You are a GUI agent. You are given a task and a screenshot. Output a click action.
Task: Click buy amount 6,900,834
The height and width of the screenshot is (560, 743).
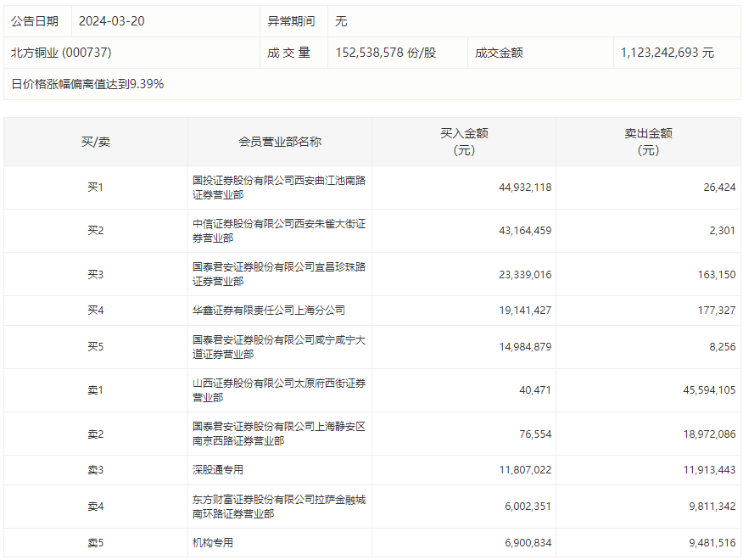(528, 543)
